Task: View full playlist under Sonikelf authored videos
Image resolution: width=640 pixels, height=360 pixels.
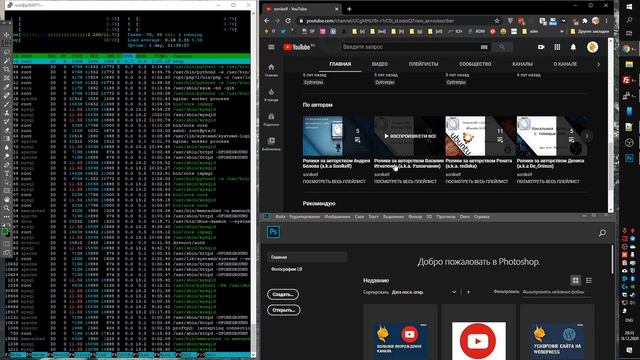Action: point(334,182)
